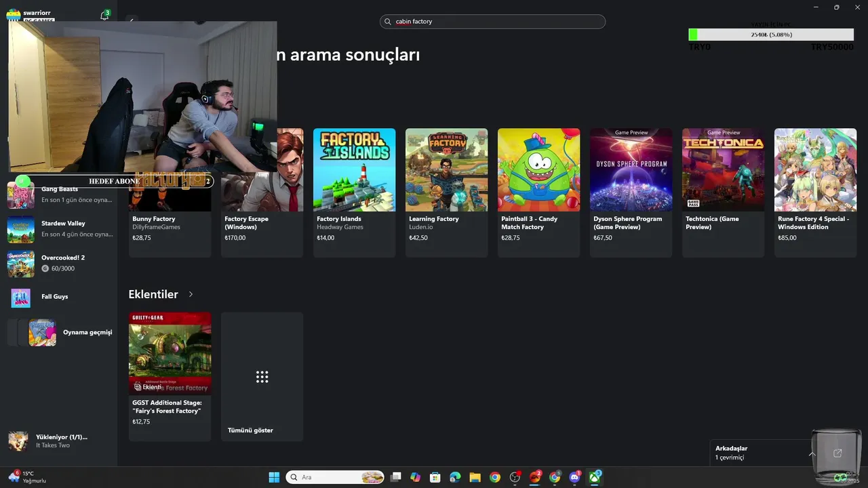Click the stream goal progress bar

tap(771, 35)
